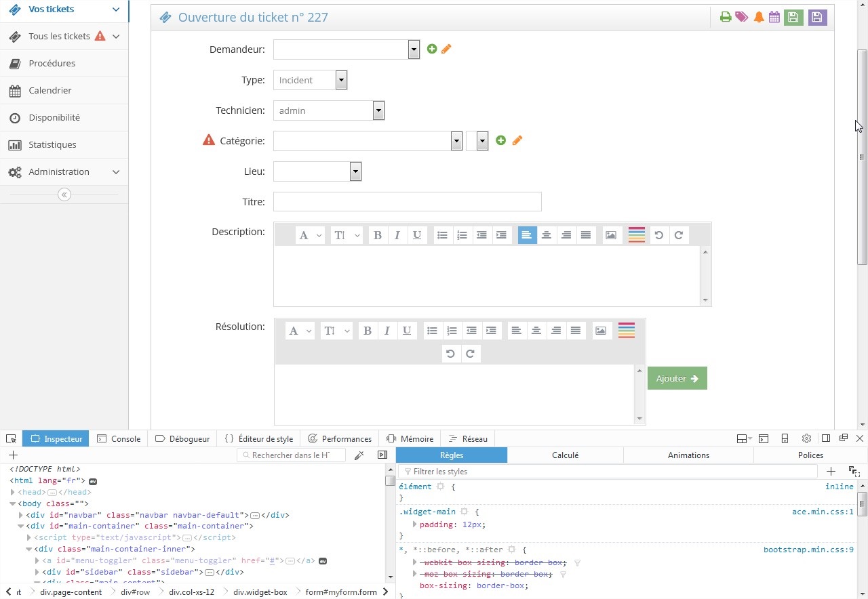Click the pink tag icon in ticket header
Screen dimensions: 868x599
click(x=742, y=17)
